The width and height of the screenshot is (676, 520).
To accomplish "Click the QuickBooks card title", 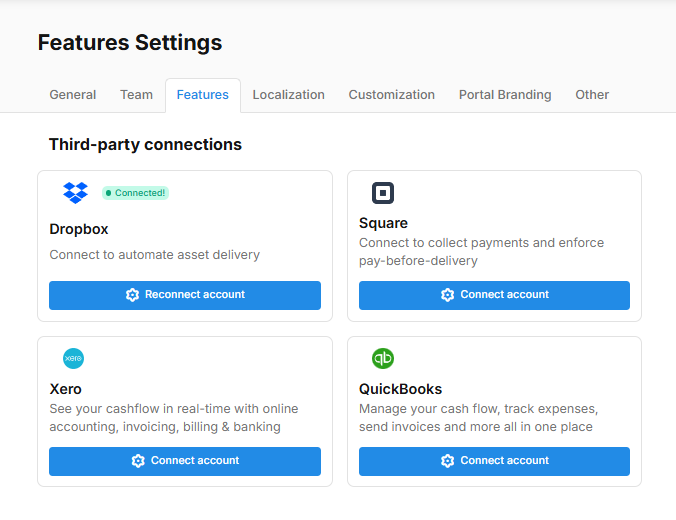I will tap(401, 389).
